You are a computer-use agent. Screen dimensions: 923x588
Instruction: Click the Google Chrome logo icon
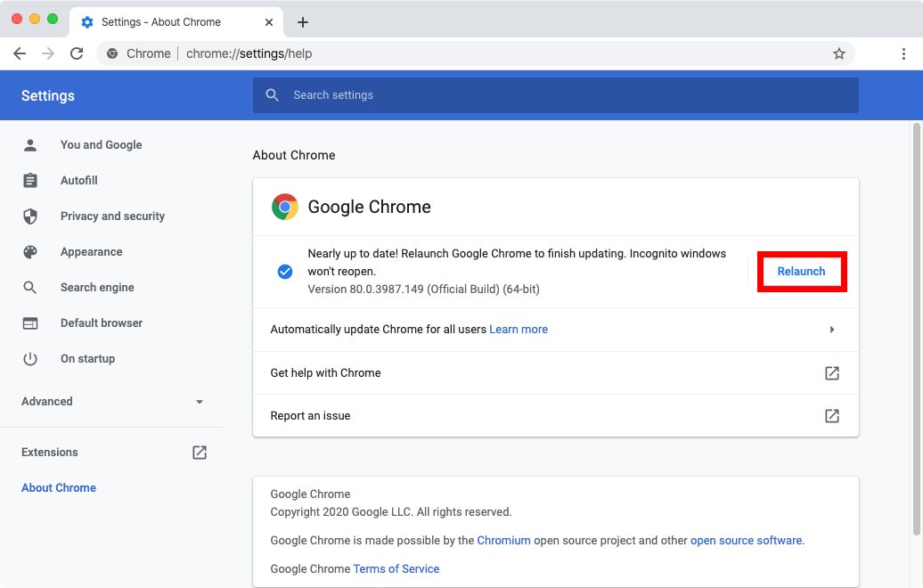pos(285,207)
